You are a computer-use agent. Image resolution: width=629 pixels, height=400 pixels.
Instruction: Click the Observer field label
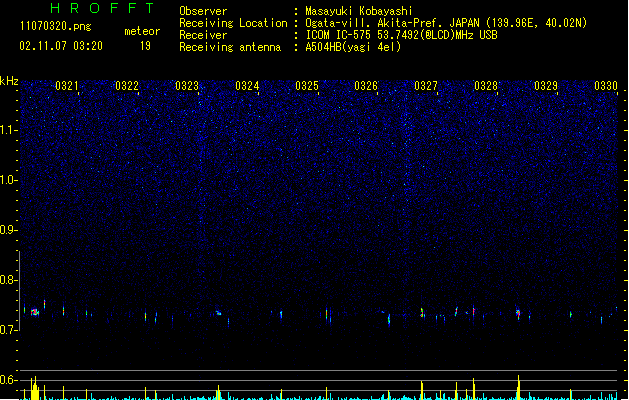coord(203,11)
